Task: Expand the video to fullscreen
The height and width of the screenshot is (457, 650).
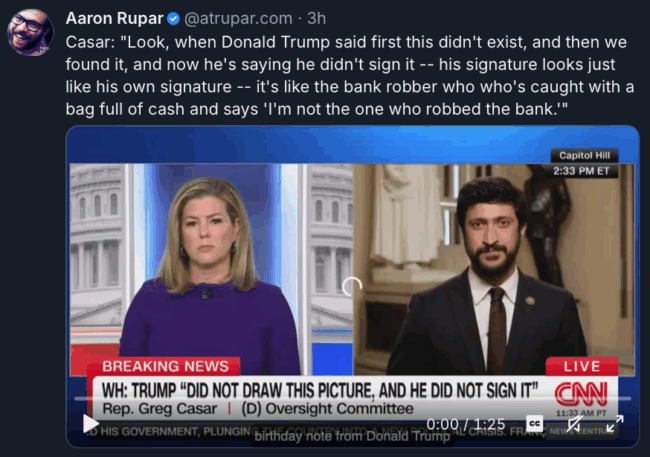Action: pyautogui.click(x=615, y=423)
